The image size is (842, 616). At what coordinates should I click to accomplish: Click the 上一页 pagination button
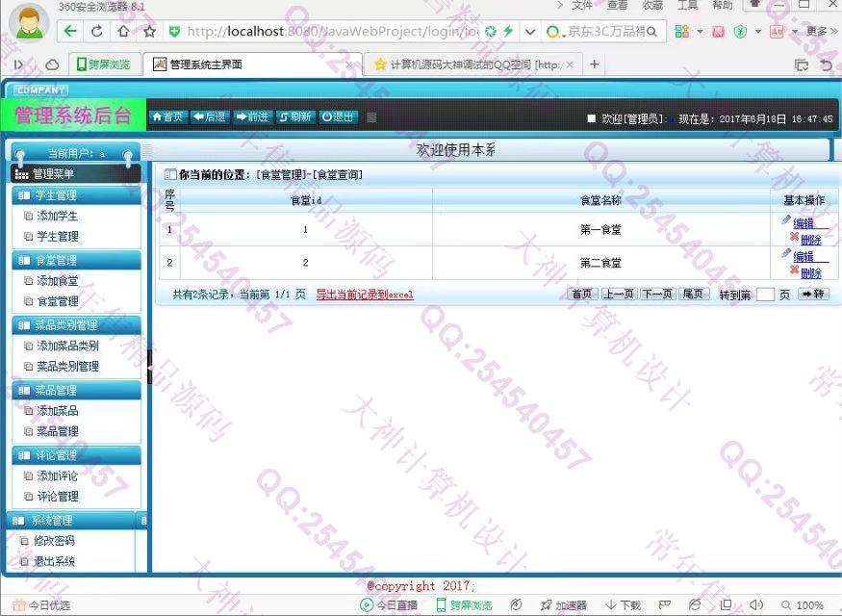click(x=618, y=294)
